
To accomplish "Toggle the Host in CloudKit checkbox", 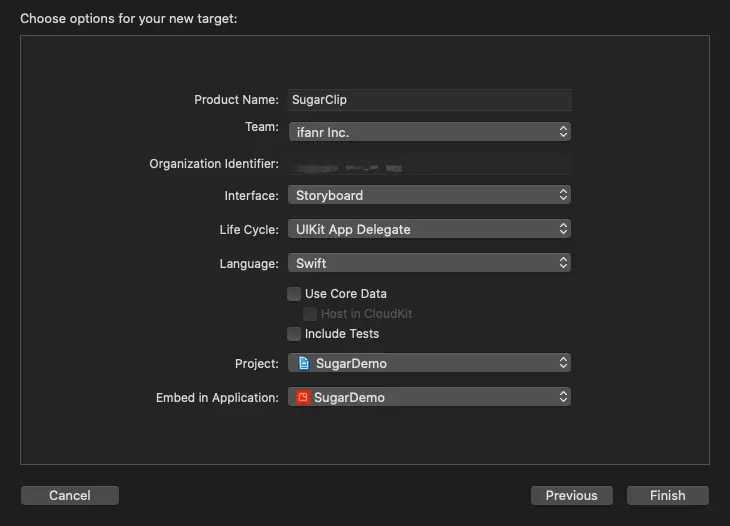I will point(311,314).
